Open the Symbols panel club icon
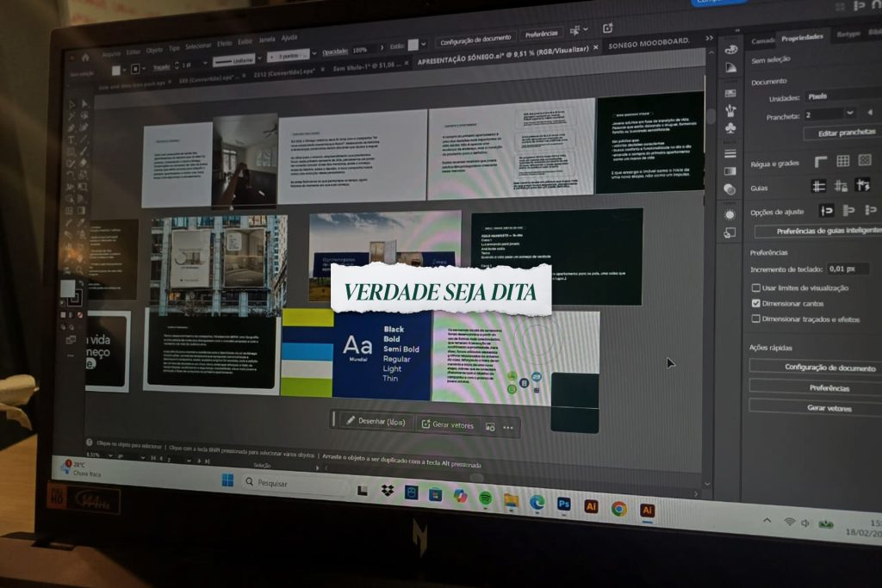882x588 pixels. tap(731, 128)
